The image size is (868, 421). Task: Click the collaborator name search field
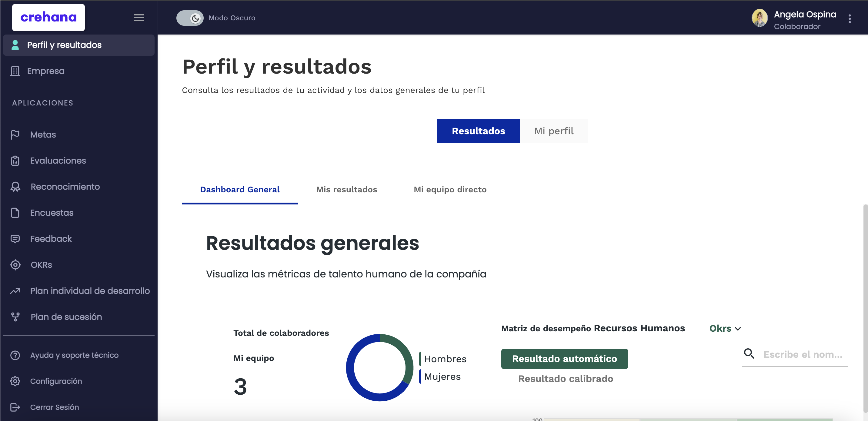(802, 354)
